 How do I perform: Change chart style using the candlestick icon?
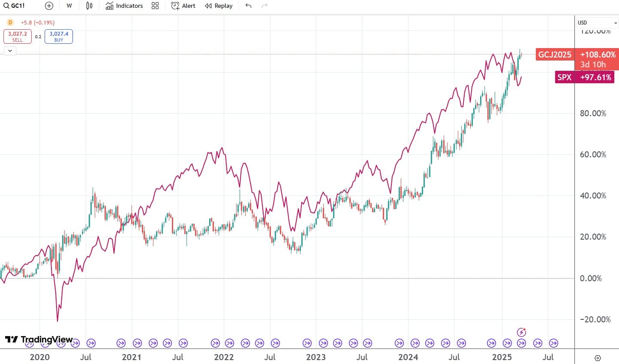pos(89,6)
